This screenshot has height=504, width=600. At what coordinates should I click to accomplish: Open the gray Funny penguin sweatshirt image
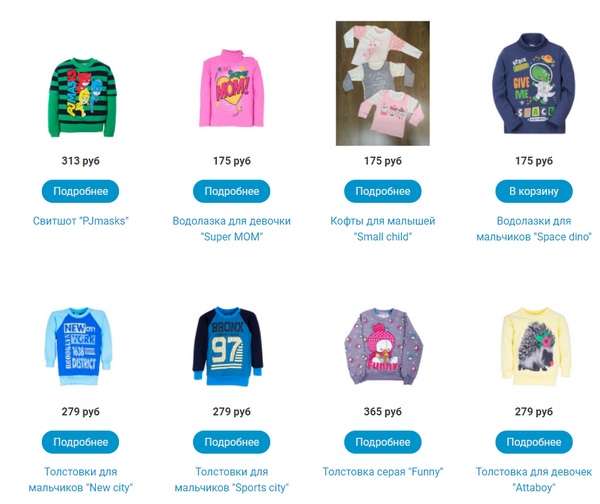point(384,347)
